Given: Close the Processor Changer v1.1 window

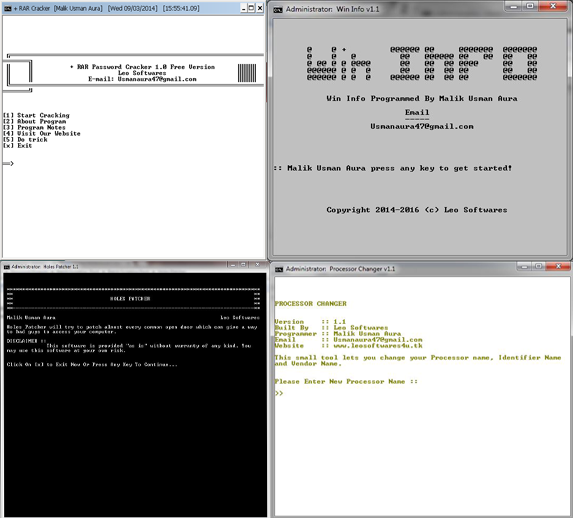Looking at the screenshot, I should [558, 267].
